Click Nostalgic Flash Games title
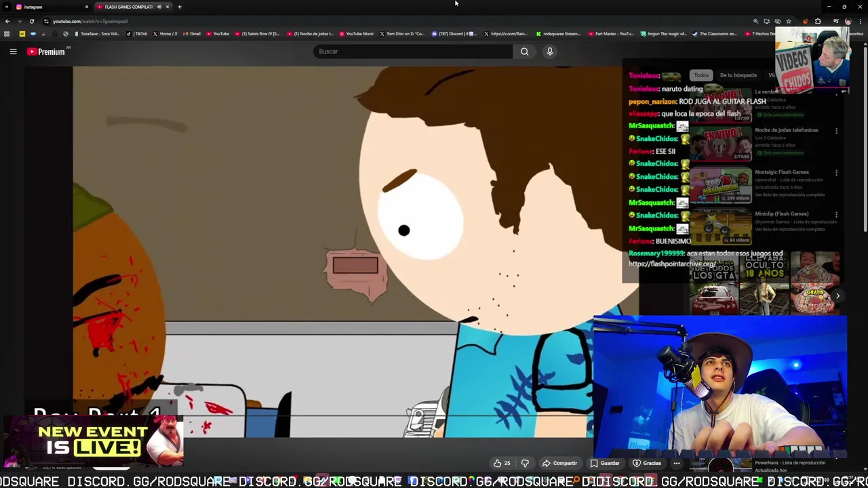868x488 pixels. pos(782,172)
